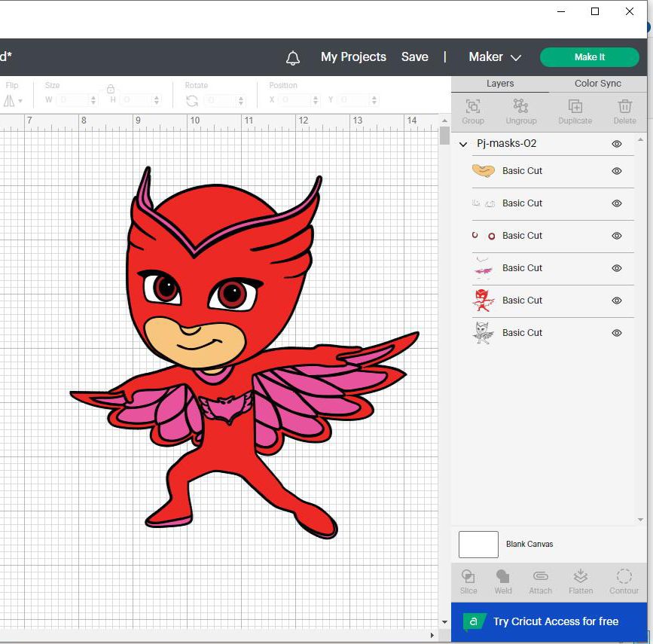Click the width stepper arrows
This screenshot has height=644, width=653.
pyautogui.click(x=93, y=100)
